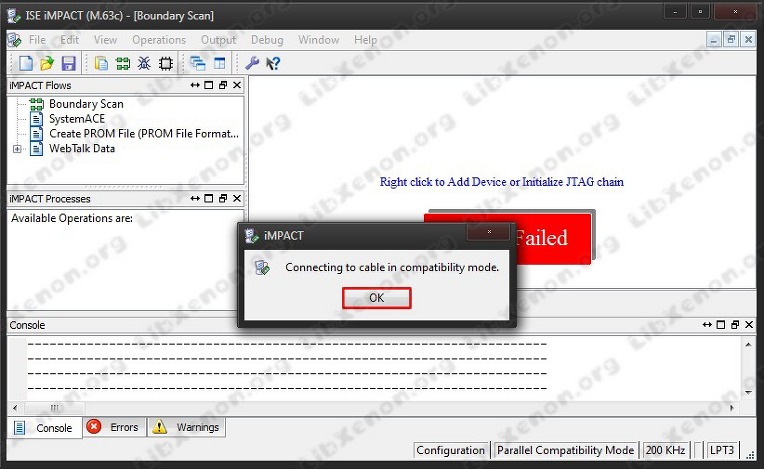Close the Boundary Scan child window
Image resolution: width=764 pixels, height=469 pixels.
pyautogui.click(x=748, y=40)
